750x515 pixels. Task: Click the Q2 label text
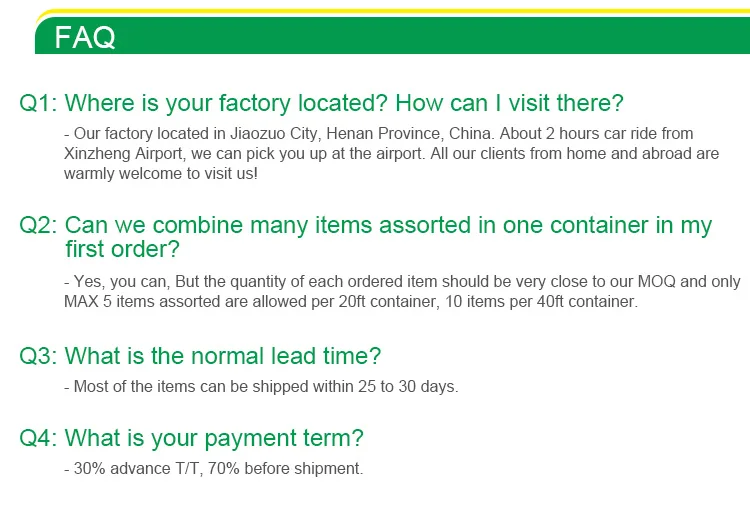38,225
